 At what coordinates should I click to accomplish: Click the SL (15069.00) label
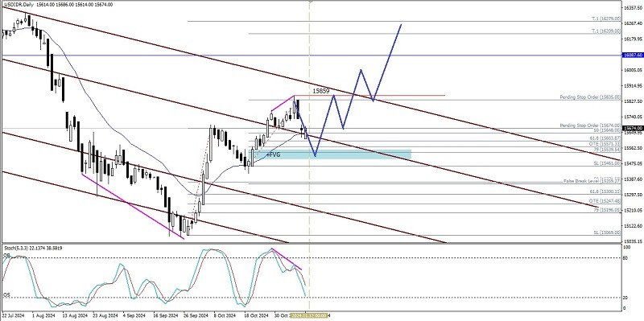(607, 233)
